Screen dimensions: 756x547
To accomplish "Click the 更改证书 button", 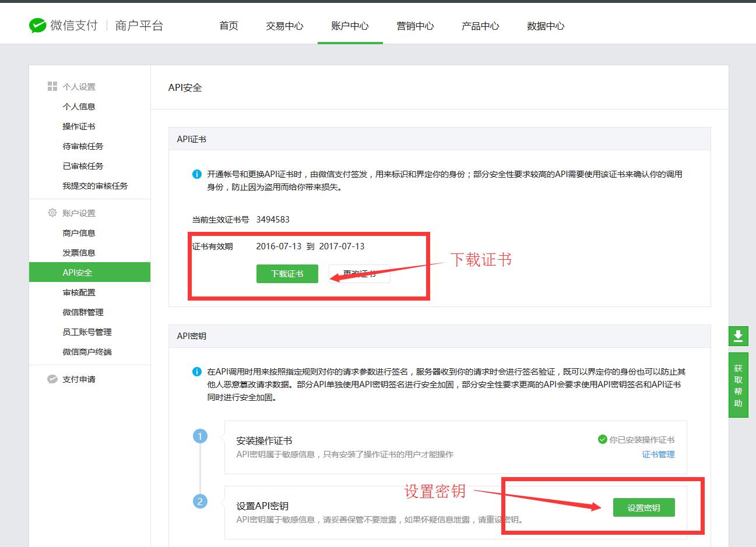I will (360, 273).
